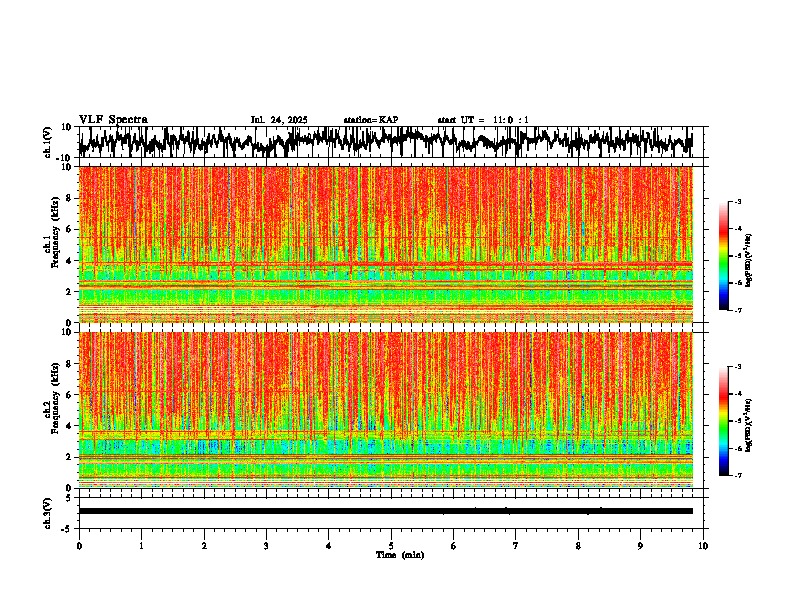Click the ch.2 spectrogram color scale bar

(x=723, y=421)
